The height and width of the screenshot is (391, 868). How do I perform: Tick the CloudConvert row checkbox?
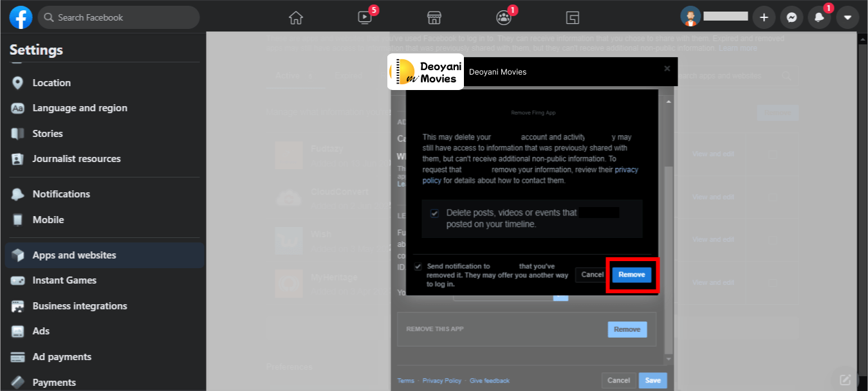coord(772,197)
